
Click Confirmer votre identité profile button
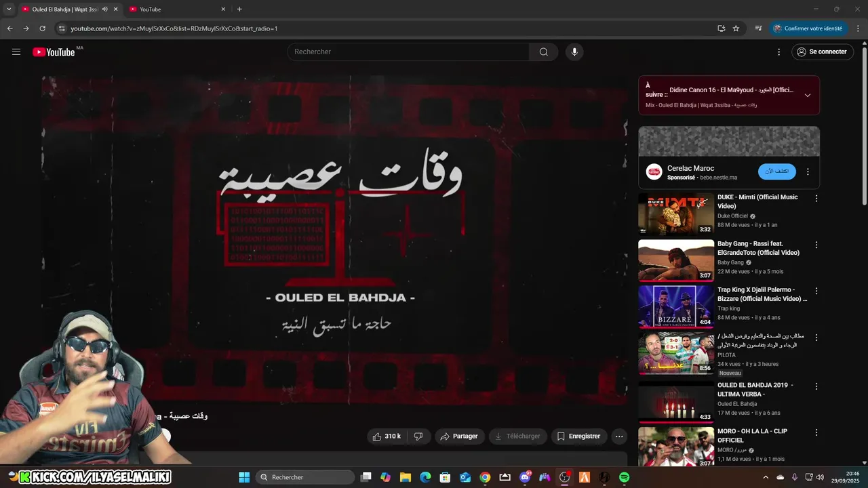point(808,28)
